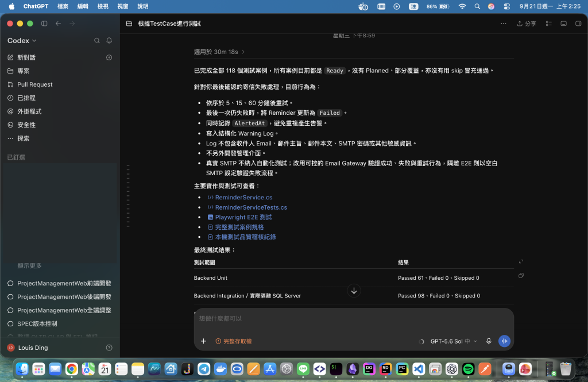Start voice mode with the blue waveform button
Viewport: 588px width, 382px height.
click(x=504, y=341)
